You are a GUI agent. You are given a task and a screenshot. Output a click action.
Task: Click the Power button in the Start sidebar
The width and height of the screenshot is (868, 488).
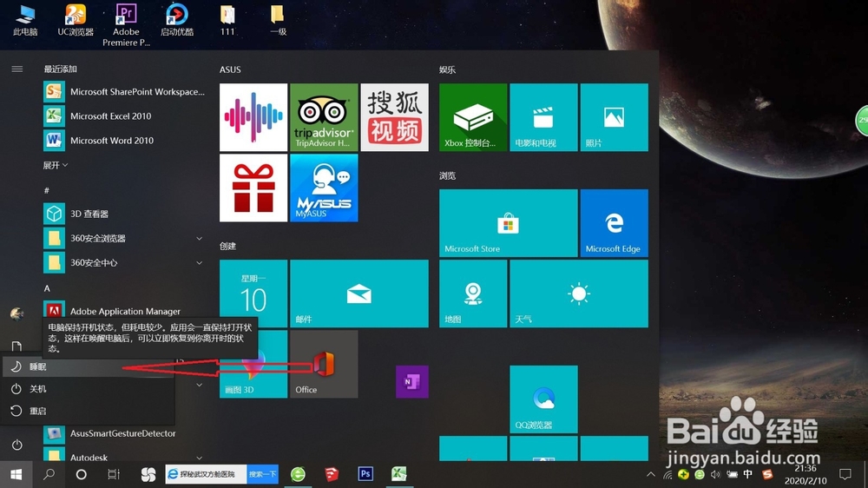click(17, 445)
